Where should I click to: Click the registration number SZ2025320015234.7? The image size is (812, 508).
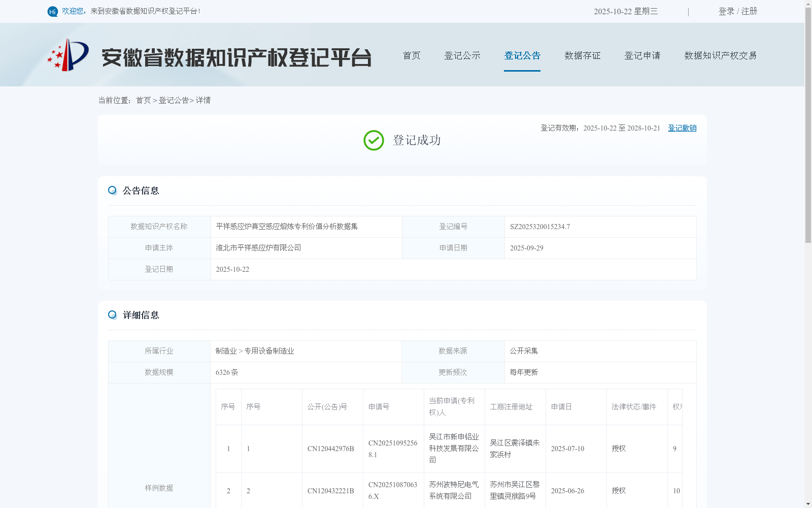[x=540, y=227]
